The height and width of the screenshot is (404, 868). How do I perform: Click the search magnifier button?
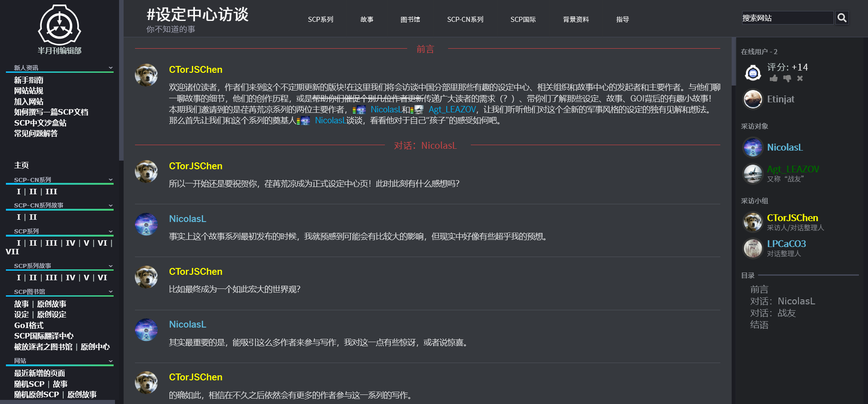point(842,18)
